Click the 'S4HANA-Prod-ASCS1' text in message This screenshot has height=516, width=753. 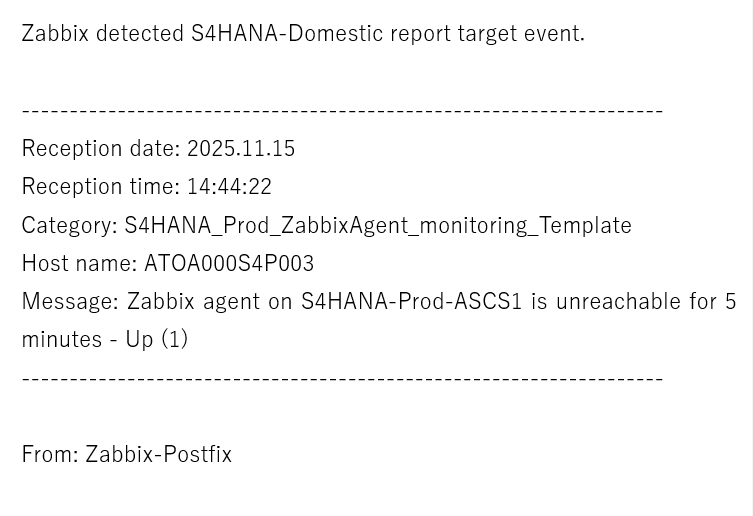(411, 301)
